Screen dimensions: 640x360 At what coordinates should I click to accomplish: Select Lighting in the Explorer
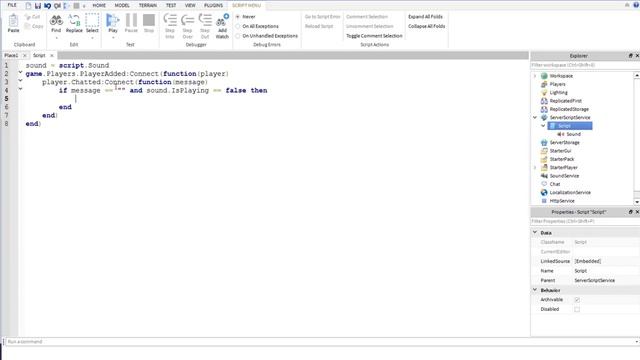pos(558,93)
